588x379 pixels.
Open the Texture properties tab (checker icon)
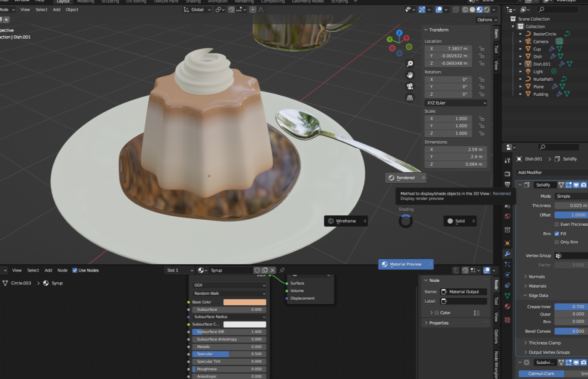508,320
